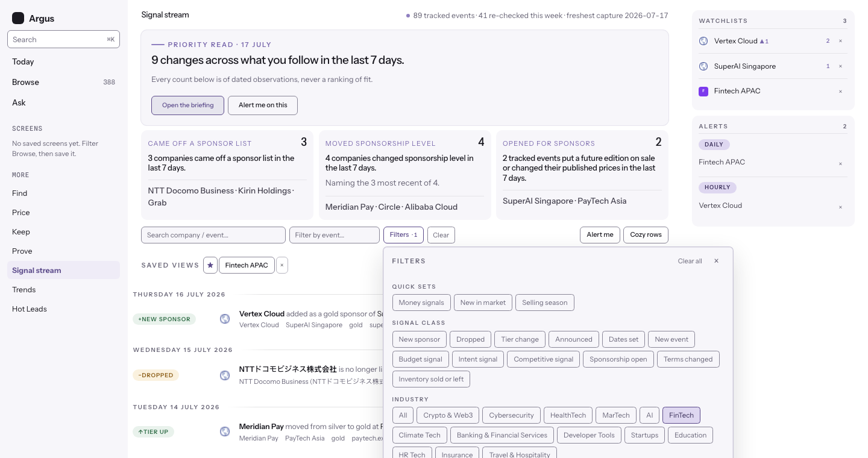The width and height of the screenshot is (868, 458).
Task: Close the Filters panel with its X
Action: [x=716, y=261]
